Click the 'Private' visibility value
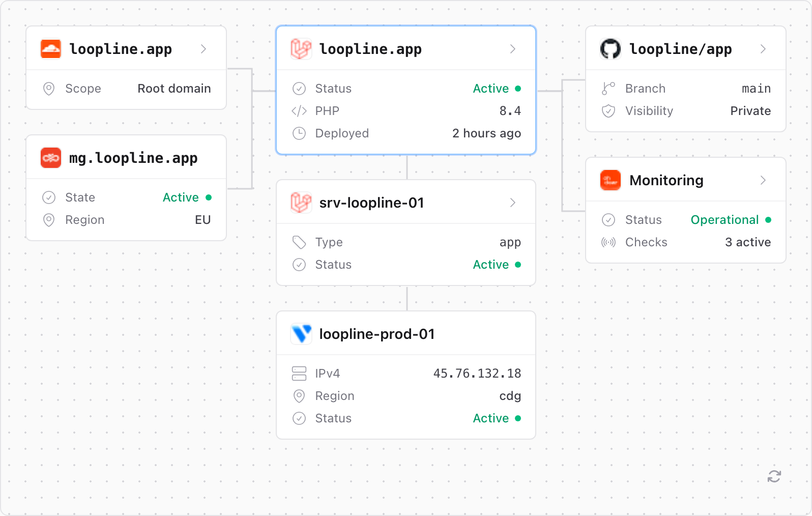The height and width of the screenshot is (516, 812). 750,111
